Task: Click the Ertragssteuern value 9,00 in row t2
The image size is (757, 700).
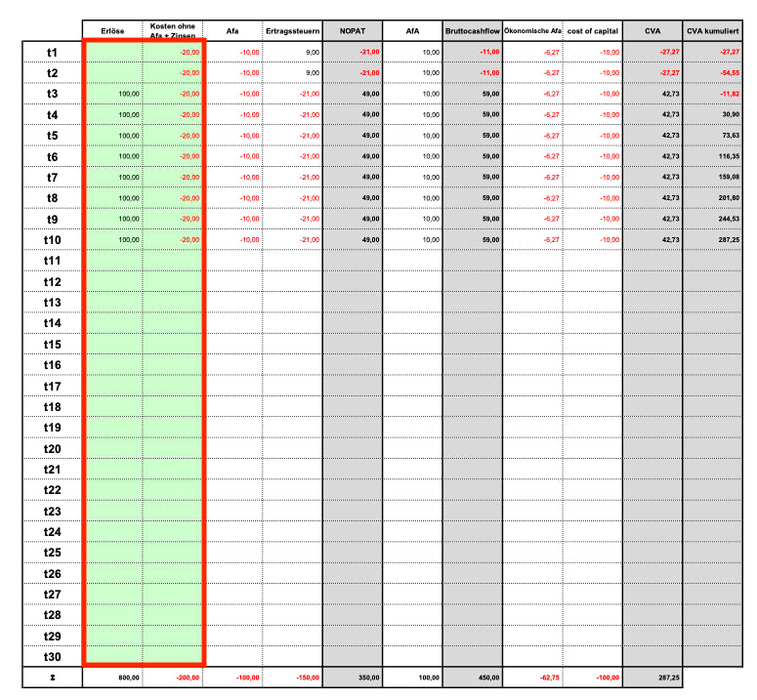Action: (x=313, y=73)
